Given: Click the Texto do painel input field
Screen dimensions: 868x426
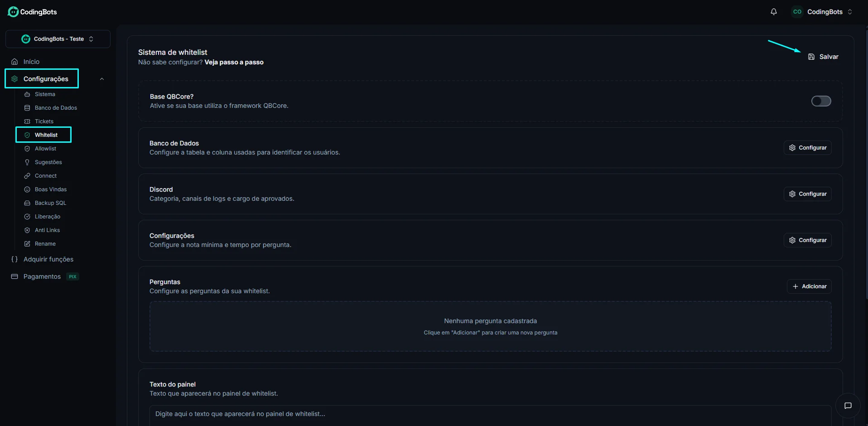Looking at the screenshot, I should [x=490, y=415].
